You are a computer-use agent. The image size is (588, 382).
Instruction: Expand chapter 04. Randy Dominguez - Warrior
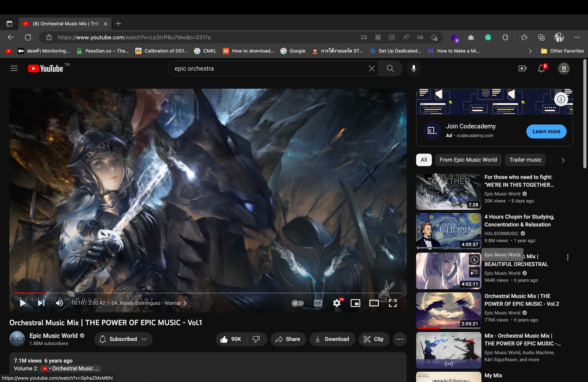coord(149,303)
